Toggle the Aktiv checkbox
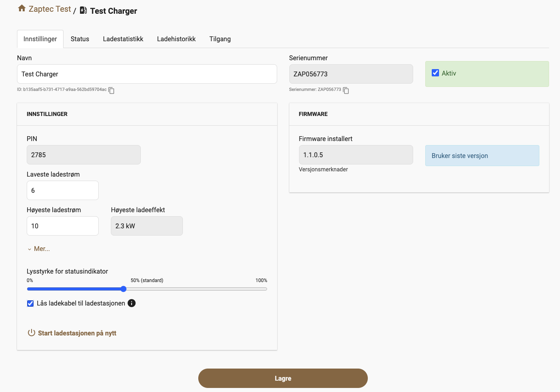 [435, 73]
